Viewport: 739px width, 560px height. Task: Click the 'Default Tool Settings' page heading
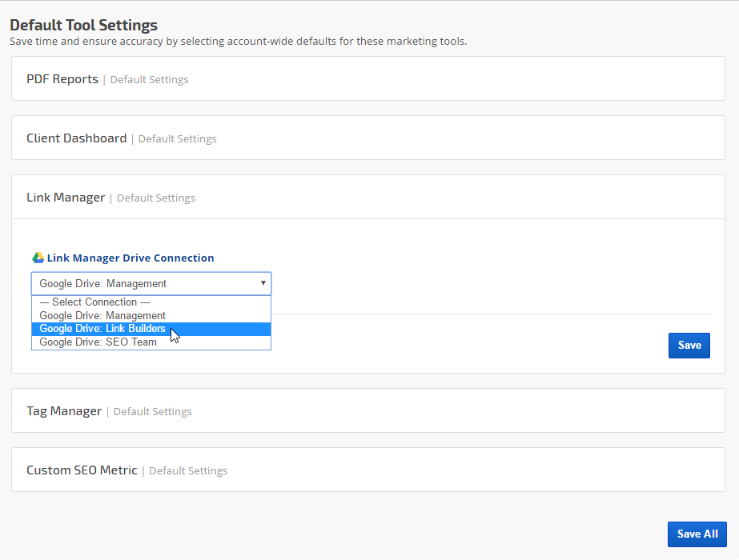(83, 26)
